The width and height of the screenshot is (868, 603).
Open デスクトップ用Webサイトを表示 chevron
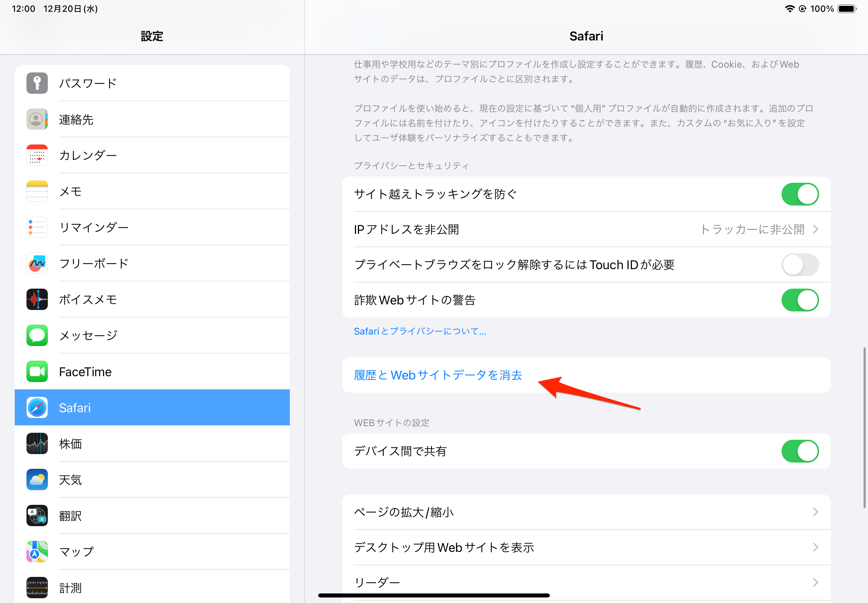coord(815,547)
